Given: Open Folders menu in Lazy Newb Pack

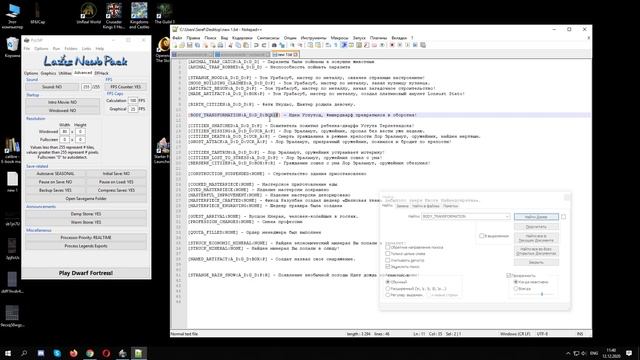Looking at the screenshot, I should coord(71,49).
